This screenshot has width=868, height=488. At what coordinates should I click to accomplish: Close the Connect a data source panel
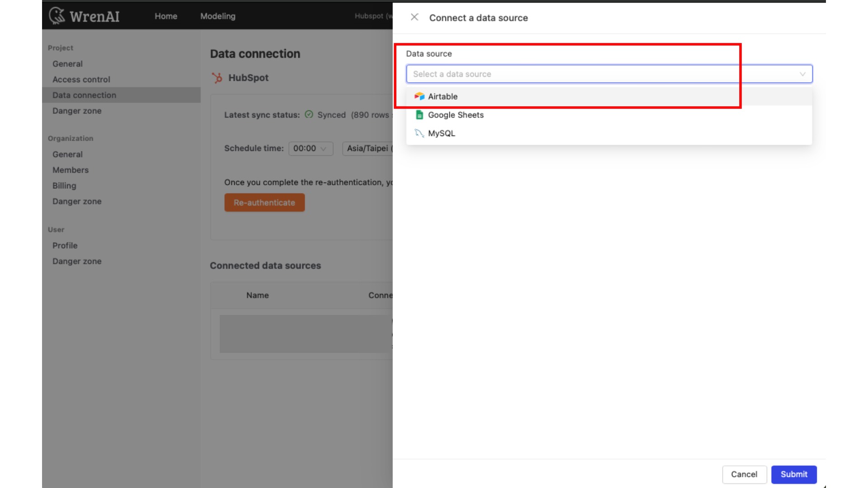click(x=414, y=17)
